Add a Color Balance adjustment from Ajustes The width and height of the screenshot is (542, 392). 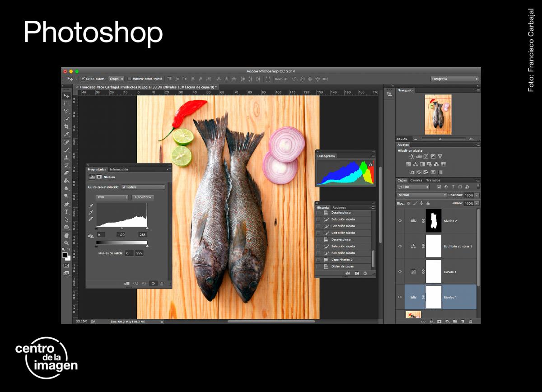click(415, 164)
